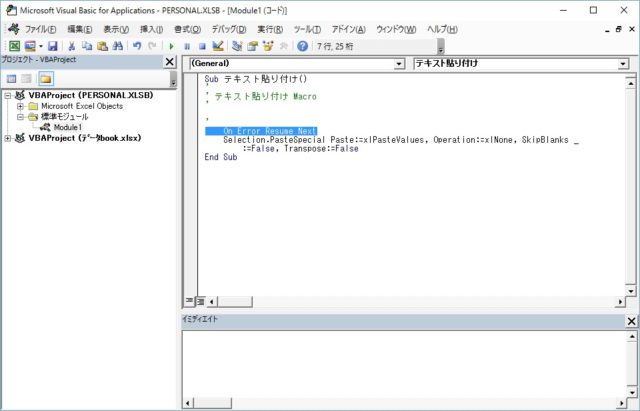Collapse the 標準モジュール folder
640x411 pixels.
(20, 117)
